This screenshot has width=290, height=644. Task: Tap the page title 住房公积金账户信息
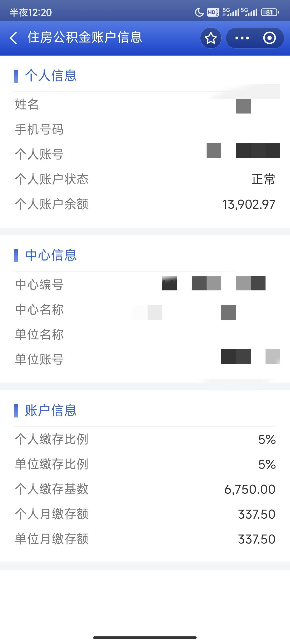[85, 38]
